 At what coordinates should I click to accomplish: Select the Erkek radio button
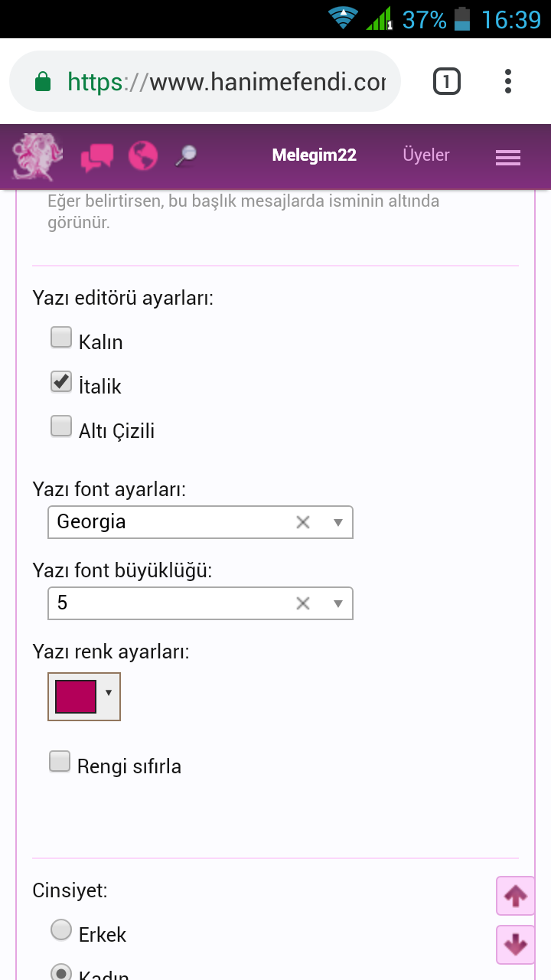(x=61, y=930)
